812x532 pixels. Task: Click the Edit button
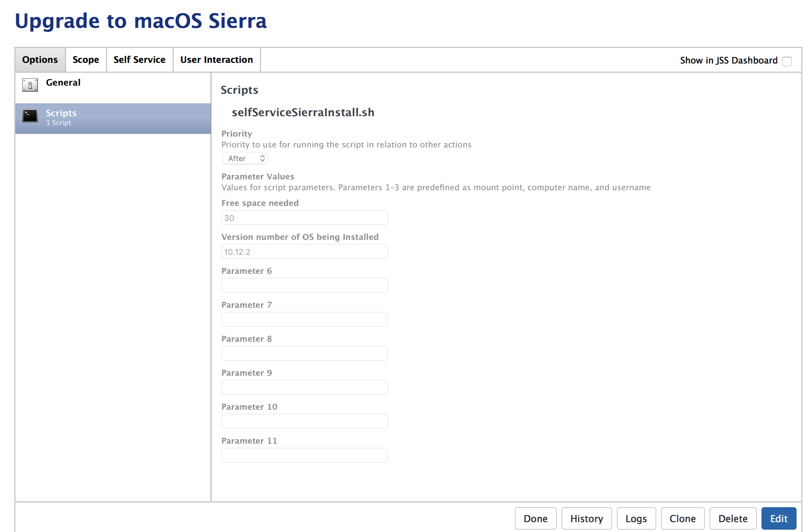(779, 518)
